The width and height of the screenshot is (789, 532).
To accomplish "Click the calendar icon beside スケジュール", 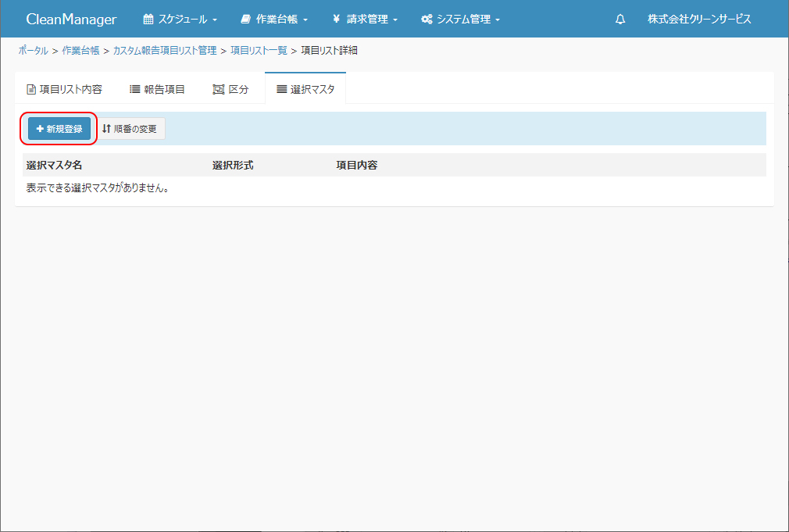I will [x=148, y=20].
